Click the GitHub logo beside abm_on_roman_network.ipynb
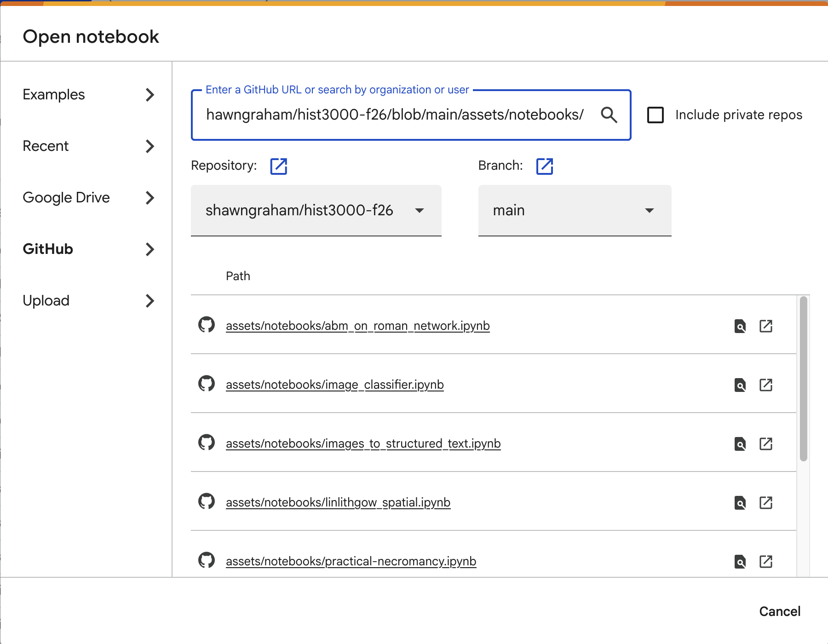 click(207, 325)
